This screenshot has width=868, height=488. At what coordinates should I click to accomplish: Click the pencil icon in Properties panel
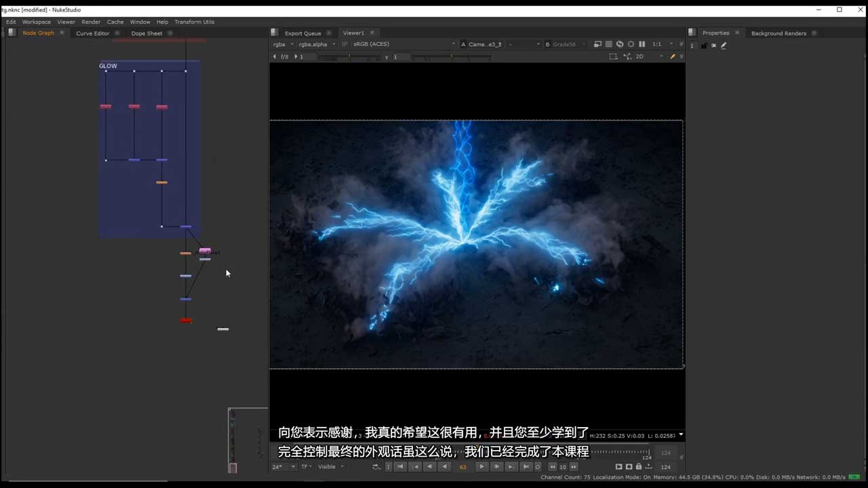(x=724, y=45)
